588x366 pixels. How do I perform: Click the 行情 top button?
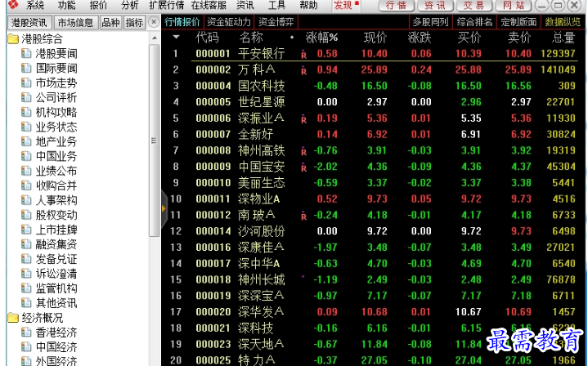coord(396,6)
